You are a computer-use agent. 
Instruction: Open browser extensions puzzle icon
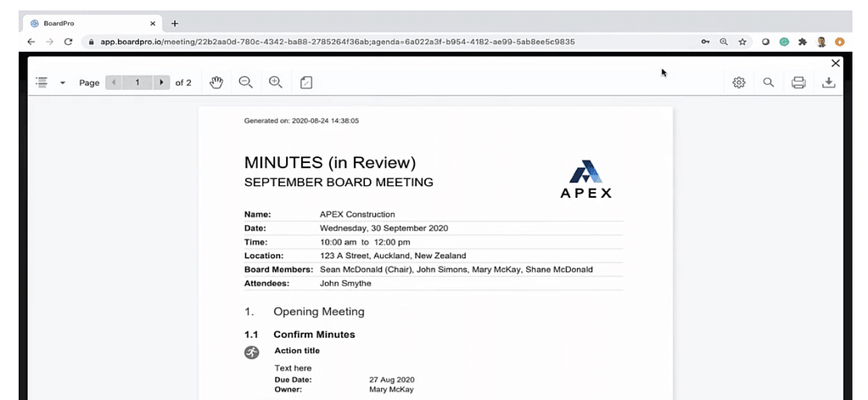coord(803,42)
